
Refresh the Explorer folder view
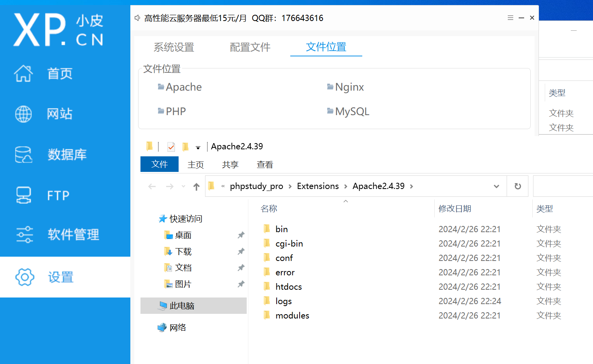[518, 186]
